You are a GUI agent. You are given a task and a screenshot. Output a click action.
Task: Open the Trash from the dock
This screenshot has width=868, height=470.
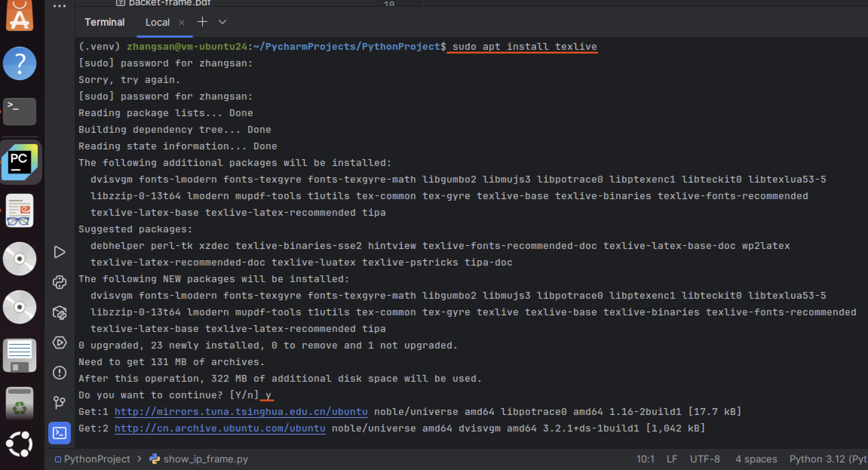tap(20, 403)
